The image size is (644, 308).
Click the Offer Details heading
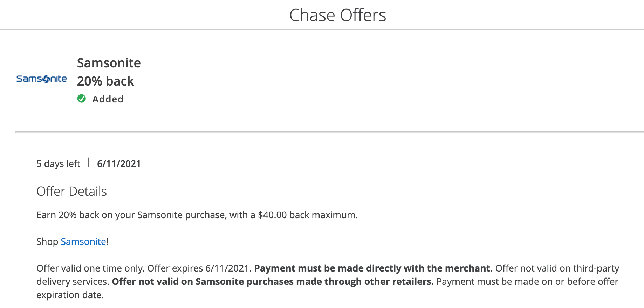tap(71, 191)
